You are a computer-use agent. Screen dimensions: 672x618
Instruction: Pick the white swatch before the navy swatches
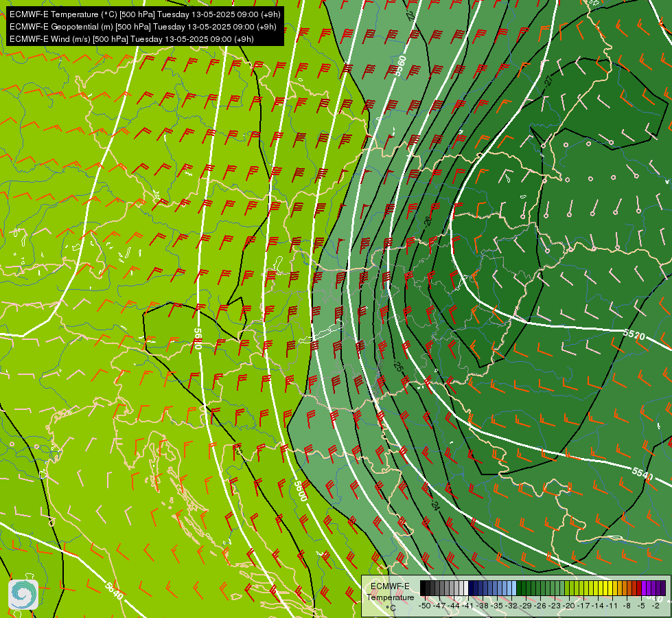(466, 588)
